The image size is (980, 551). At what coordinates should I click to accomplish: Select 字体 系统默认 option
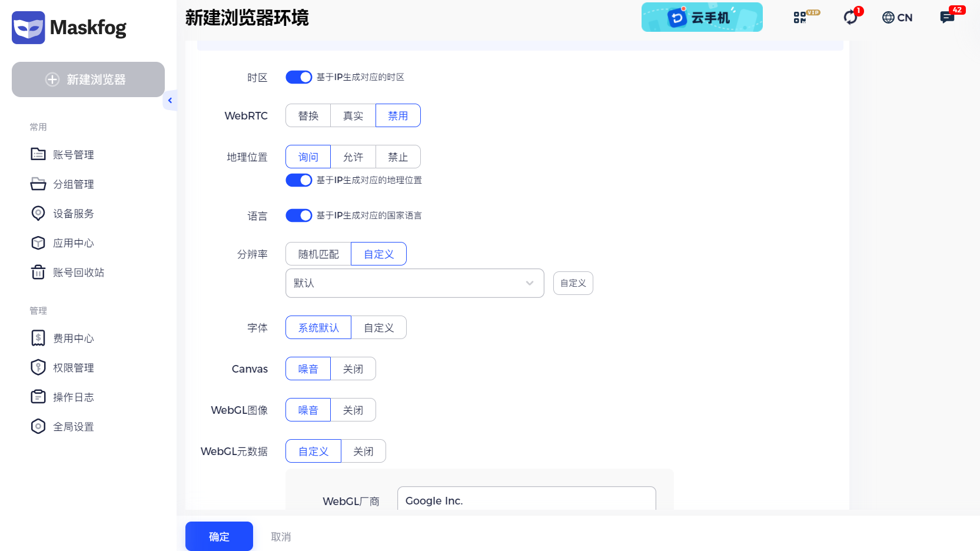tap(318, 327)
